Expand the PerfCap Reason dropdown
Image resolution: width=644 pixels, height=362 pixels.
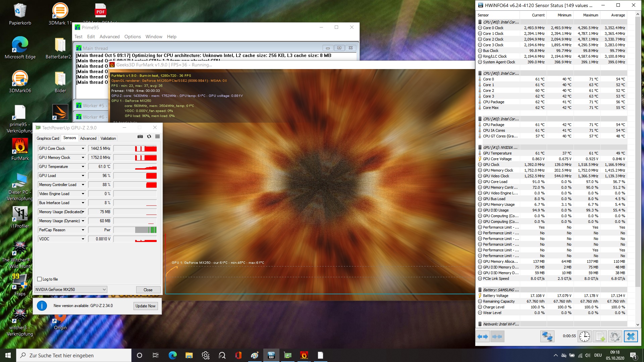tap(83, 230)
